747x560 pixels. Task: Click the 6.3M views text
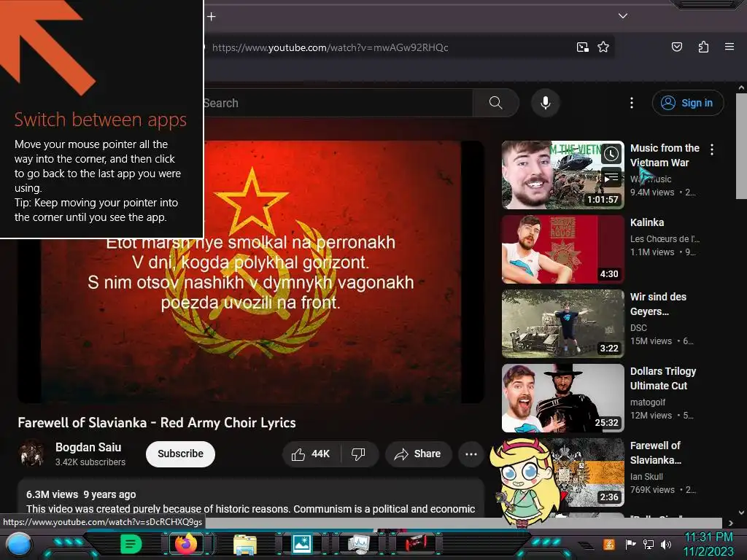(x=52, y=494)
